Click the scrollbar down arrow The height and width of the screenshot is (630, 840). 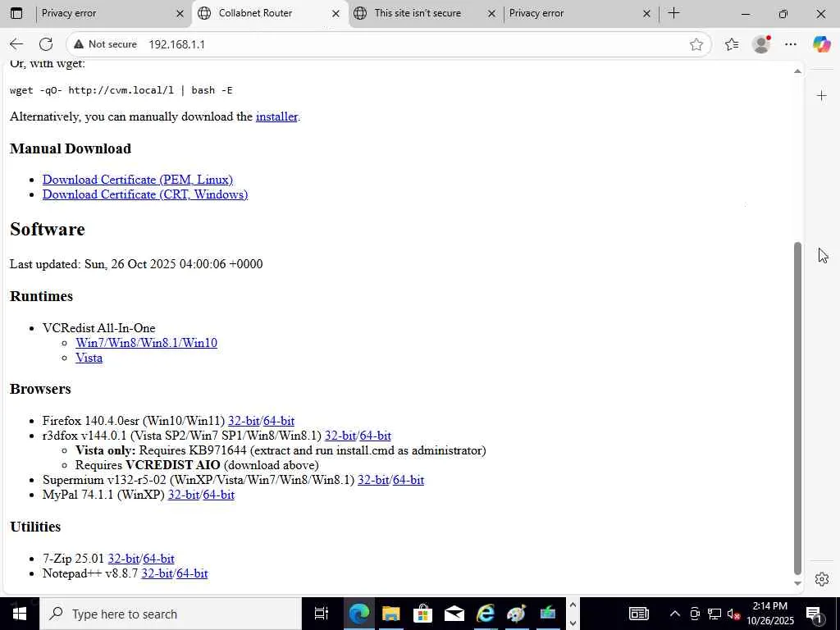(x=797, y=583)
